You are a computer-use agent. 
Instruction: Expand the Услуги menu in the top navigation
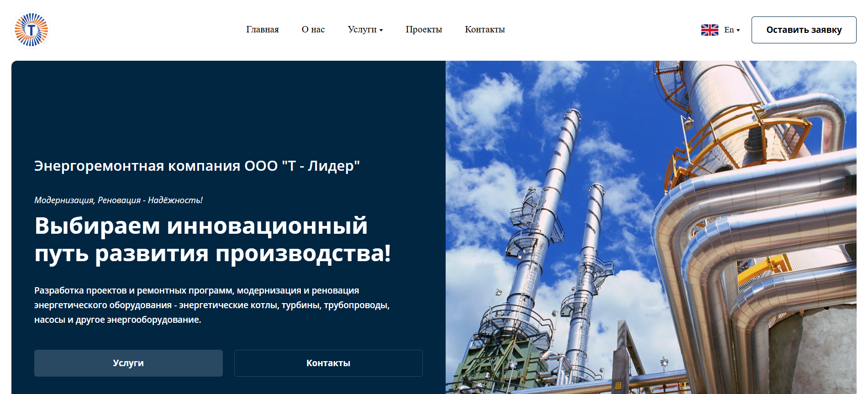coord(362,30)
